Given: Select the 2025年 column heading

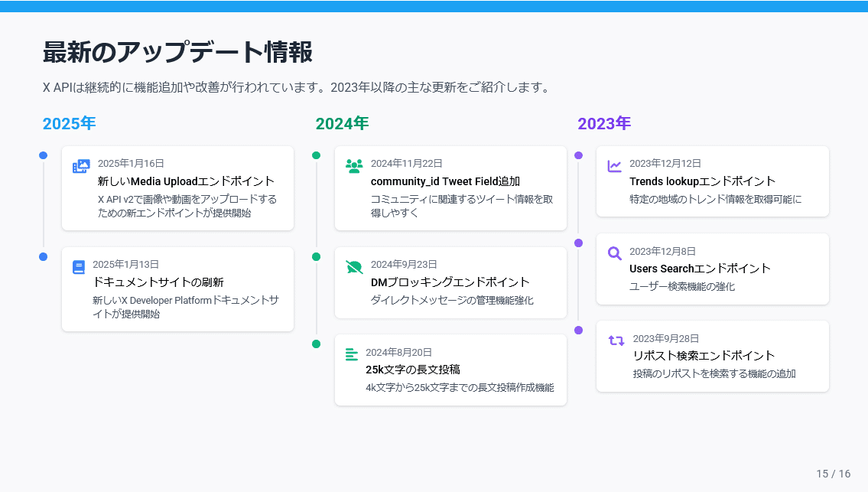Looking at the screenshot, I should coord(69,123).
